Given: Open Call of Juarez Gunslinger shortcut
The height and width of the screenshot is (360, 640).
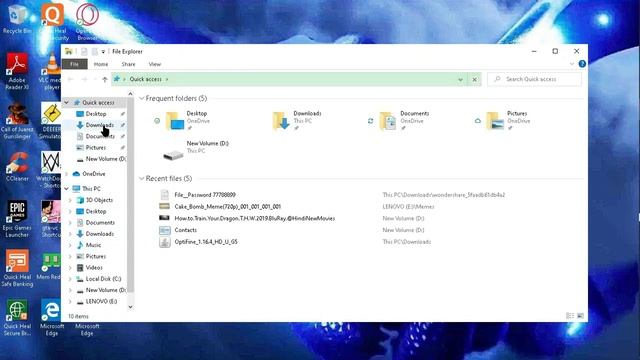Looking at the screenshot, I should [17, 121].
